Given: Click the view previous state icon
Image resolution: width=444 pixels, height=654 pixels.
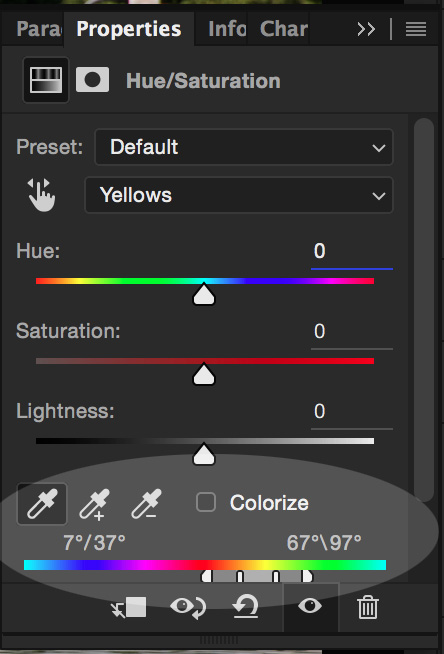Looking at the screenshot, I should tap(188, 607).
